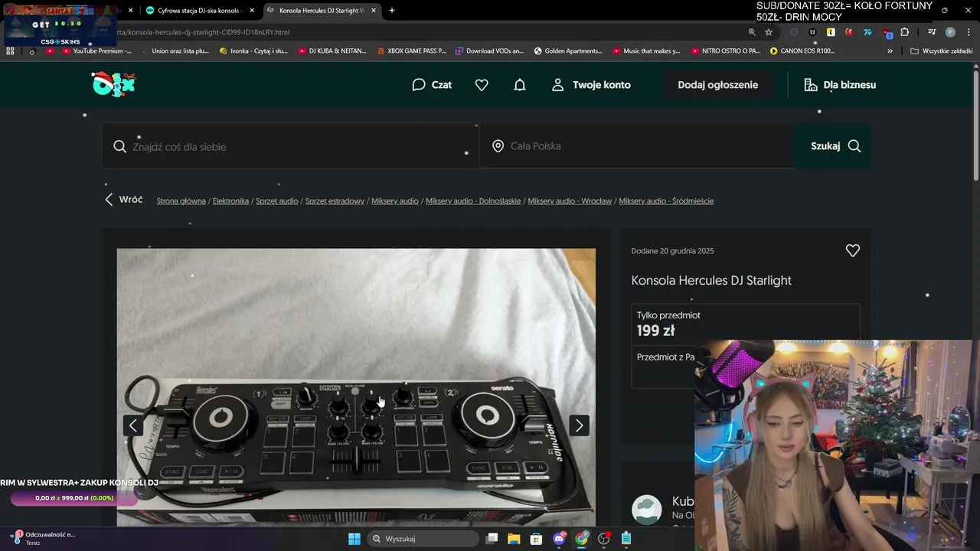Show previous listing photo

(133, 425)
